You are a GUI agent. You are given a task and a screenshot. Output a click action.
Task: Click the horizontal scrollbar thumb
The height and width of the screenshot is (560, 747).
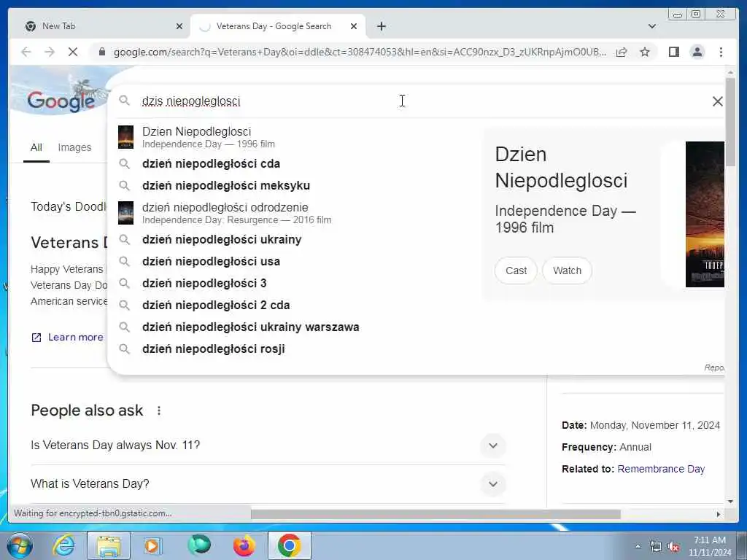coord(436,514)
